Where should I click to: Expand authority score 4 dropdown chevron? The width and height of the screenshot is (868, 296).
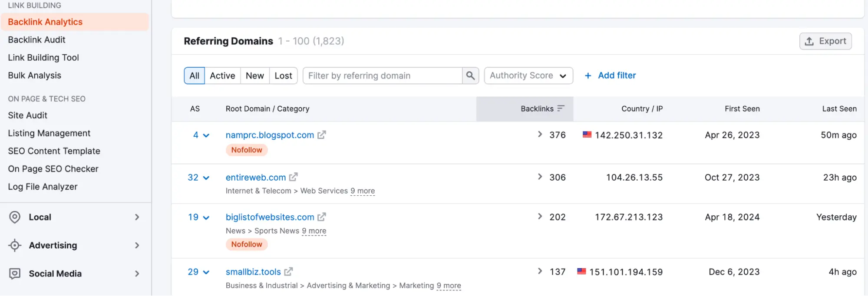point(206,135)
